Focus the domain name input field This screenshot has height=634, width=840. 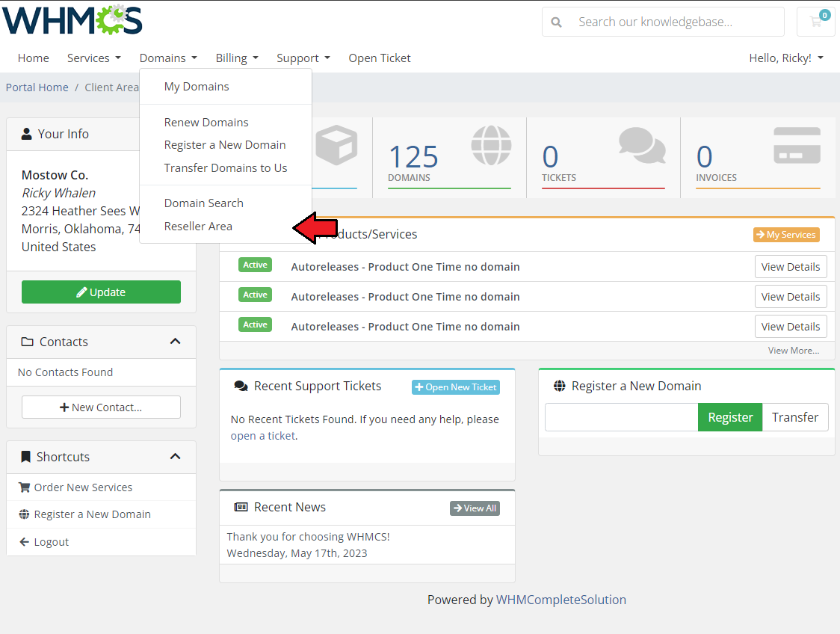(622, 417)
